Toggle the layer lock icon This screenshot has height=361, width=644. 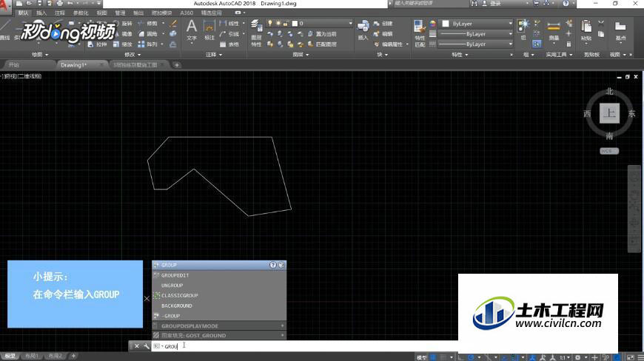pos(286,24)
